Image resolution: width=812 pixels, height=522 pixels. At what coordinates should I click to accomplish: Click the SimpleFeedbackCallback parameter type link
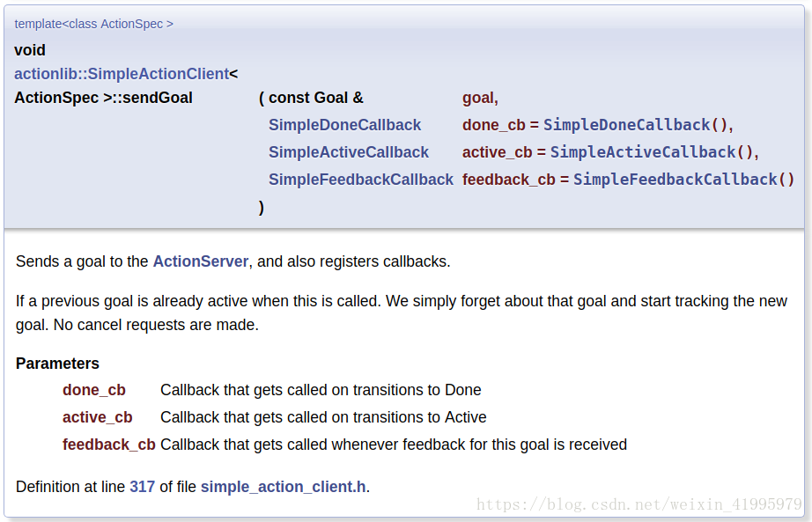click(x=360, y=180)
